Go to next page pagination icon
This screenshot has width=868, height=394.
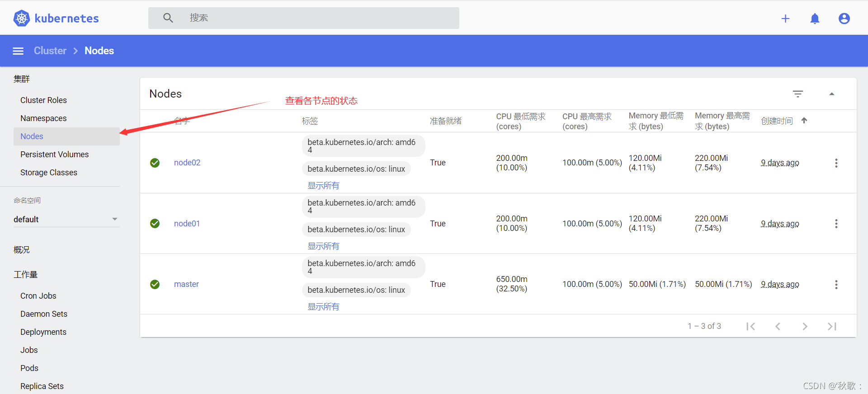point(805,326)
